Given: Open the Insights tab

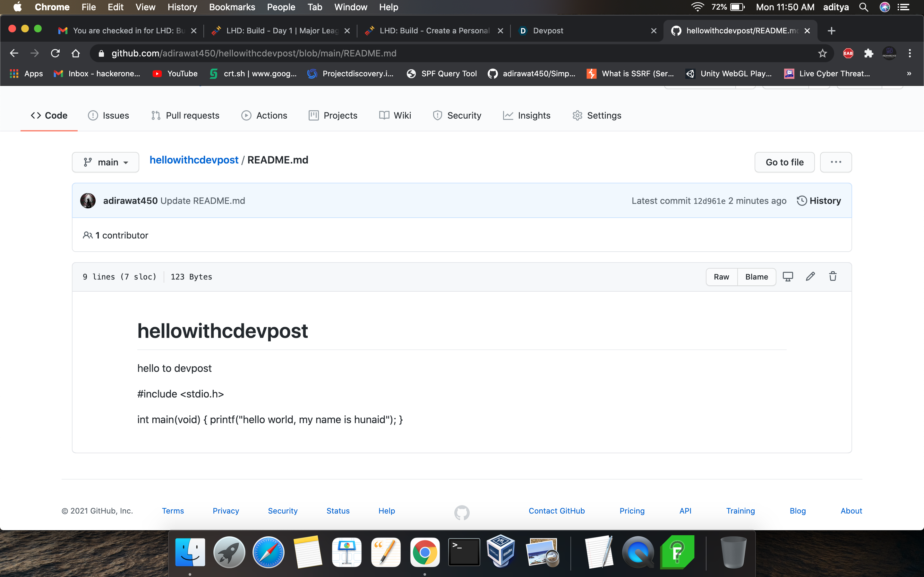Looking at the screenshot, I should (x=526, y=115).
